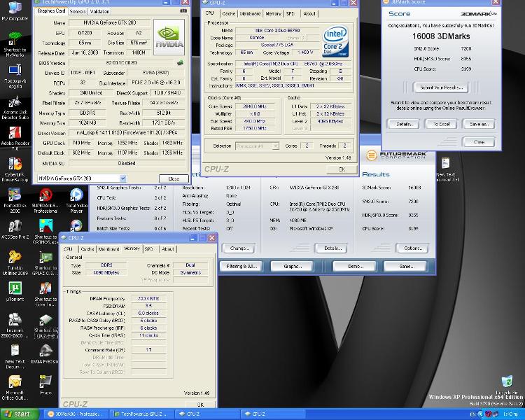Launch TuneUp Utilities 2009 icon
The image size is (525, 420).
click(15, 263)
